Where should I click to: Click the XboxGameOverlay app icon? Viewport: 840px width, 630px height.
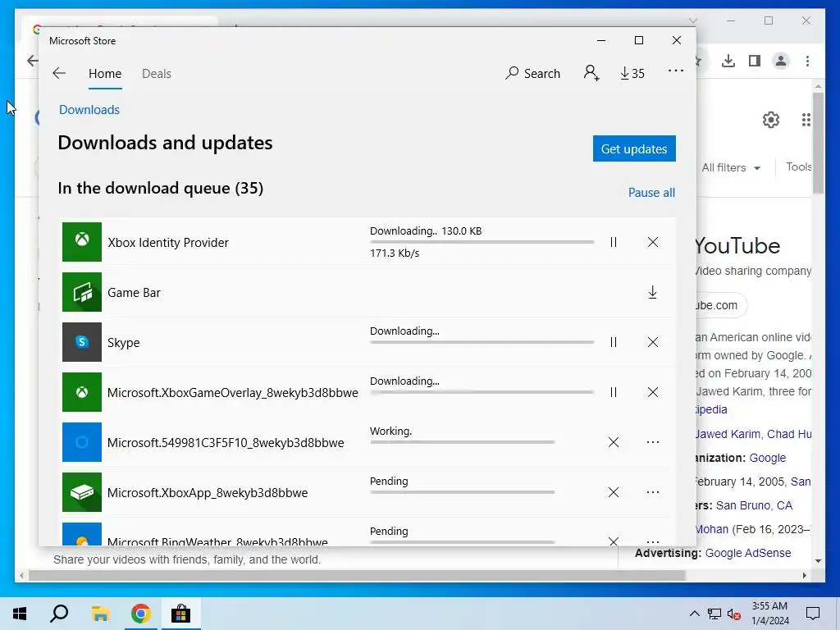click(x=82, y=392)
